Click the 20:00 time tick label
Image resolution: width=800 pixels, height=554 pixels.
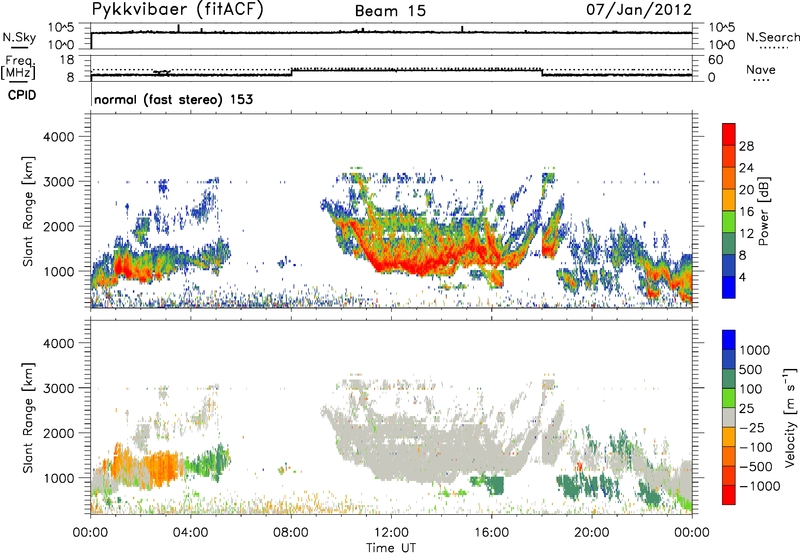(x=592, y=533)
